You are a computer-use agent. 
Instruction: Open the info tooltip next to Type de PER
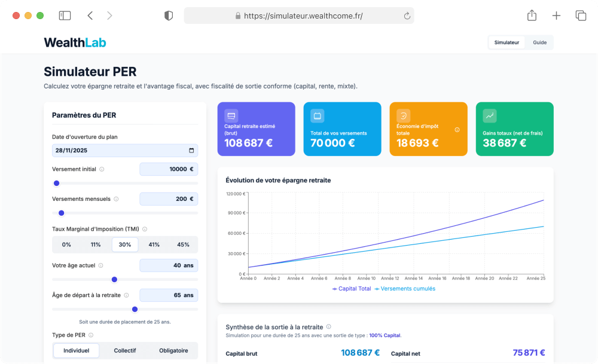[x=90, y=336]
